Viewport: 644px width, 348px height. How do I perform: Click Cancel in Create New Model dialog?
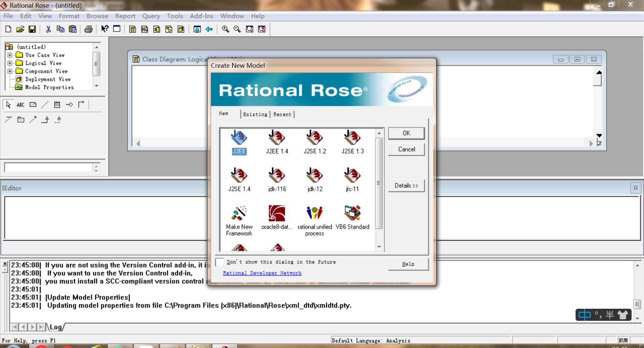(x=406, y=149)
